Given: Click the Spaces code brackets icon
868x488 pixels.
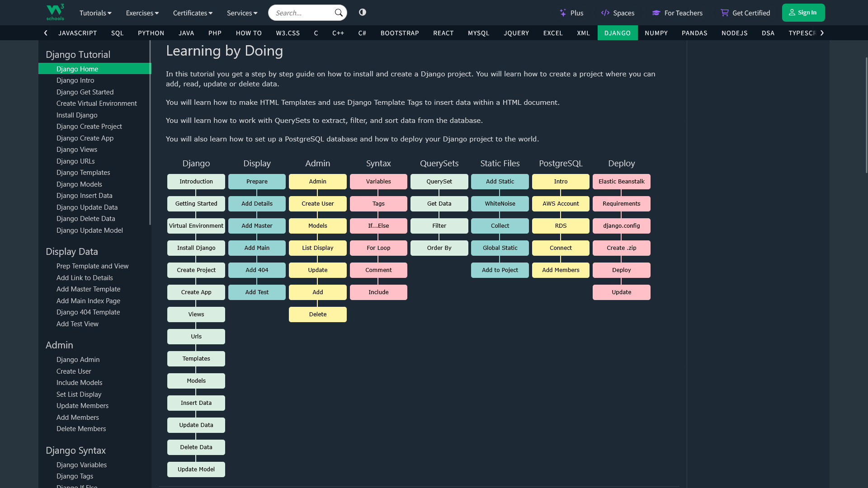Looking at the screenshot, I should click(605, 13).
